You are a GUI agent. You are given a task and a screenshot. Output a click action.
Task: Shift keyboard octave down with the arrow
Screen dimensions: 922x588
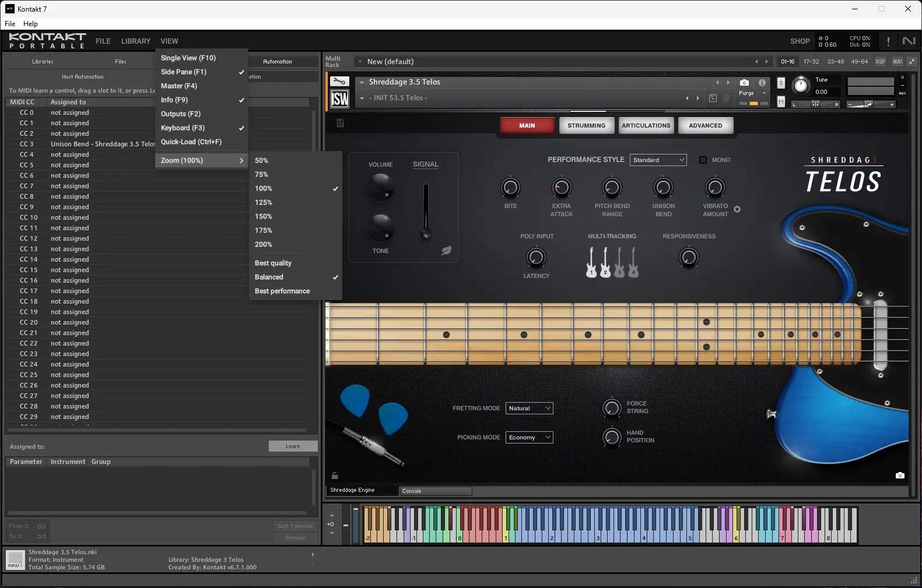[332, 533]
